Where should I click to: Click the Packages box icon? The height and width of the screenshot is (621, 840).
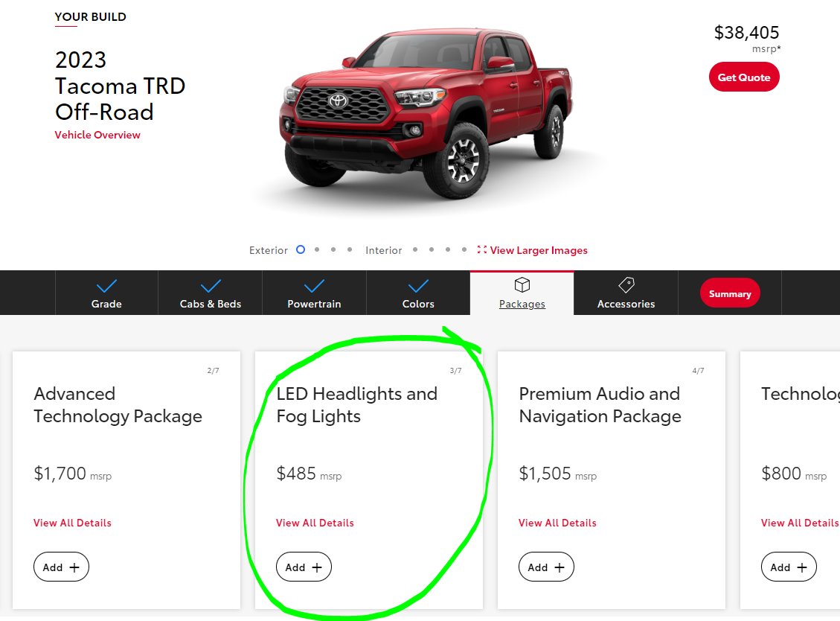point(522,284)
